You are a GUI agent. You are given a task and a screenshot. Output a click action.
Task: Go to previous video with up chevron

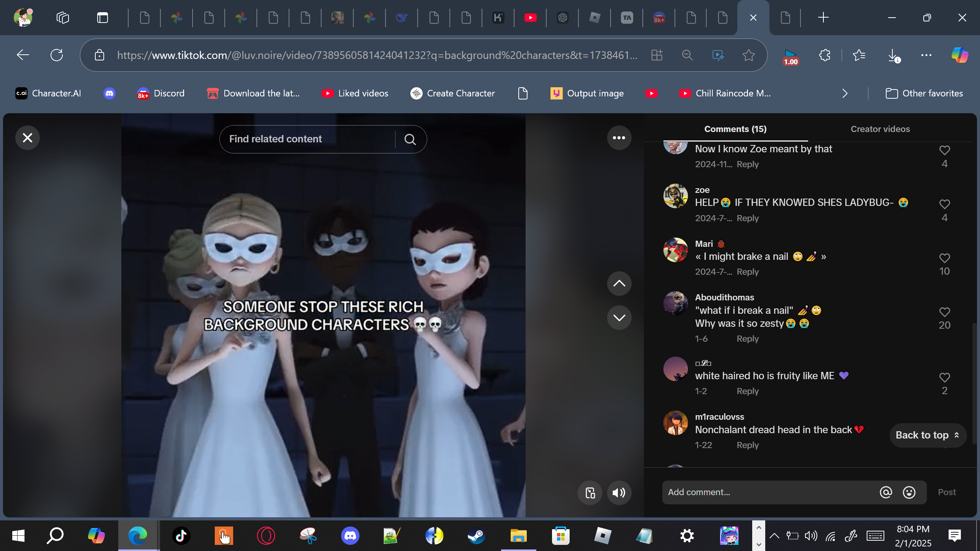coord(619,284)
